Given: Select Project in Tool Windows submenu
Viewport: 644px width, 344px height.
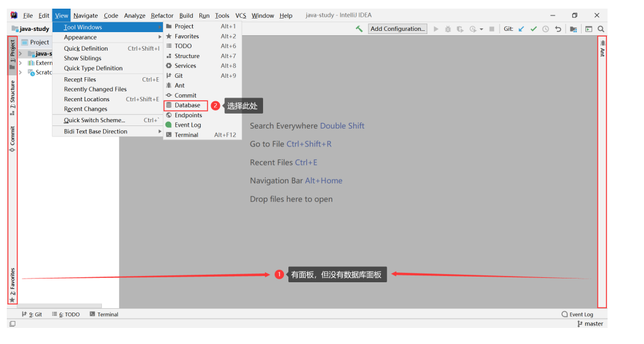Looking at the screenshot, I should (202, 27).
